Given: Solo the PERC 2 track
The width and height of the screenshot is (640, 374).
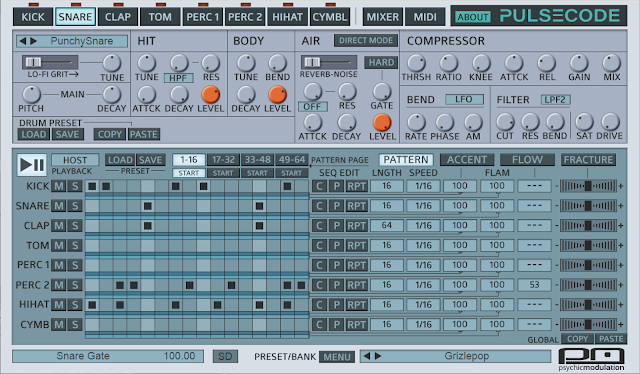Looking at the screenshot, I should [75, 285].
